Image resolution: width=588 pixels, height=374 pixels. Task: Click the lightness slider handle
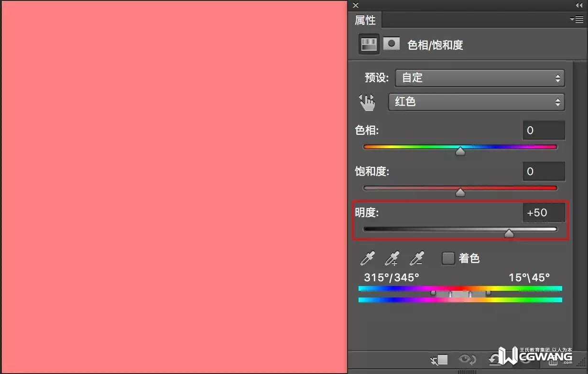[509, 233]
